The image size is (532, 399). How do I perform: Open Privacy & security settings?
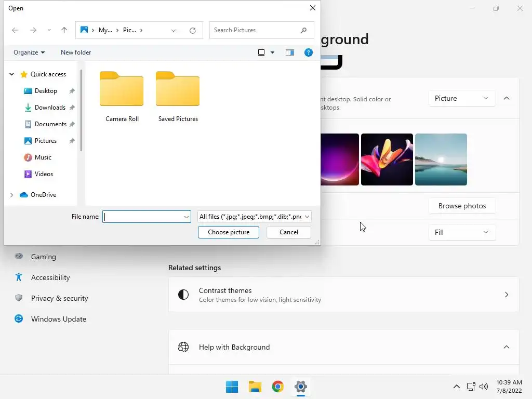tap(59, 298)
